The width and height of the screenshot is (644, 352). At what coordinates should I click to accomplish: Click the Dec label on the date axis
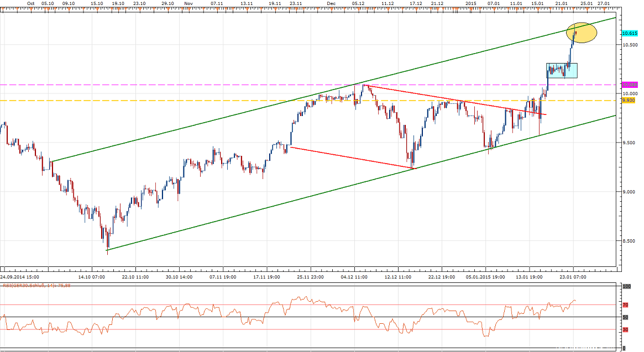click(331, 4)
